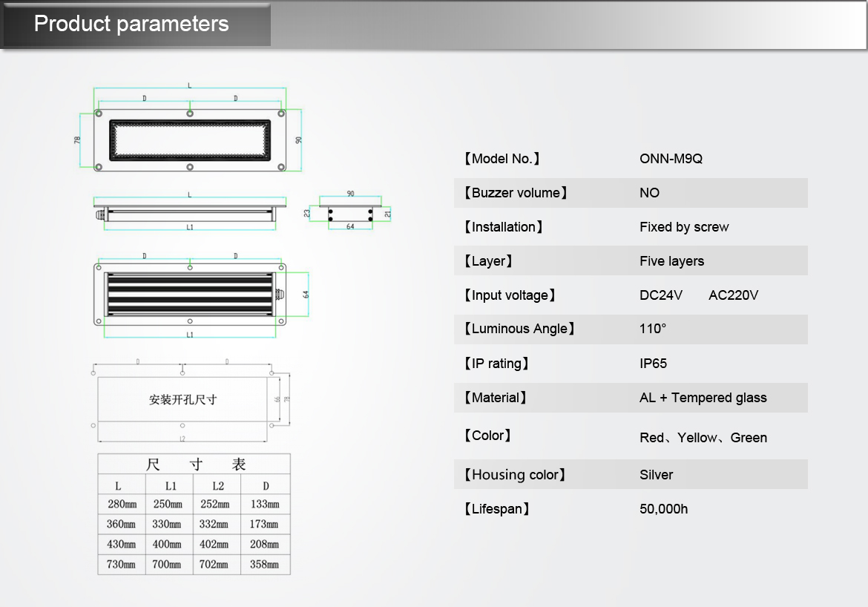Select the 50,000h lifespan value

pos(663,509)
